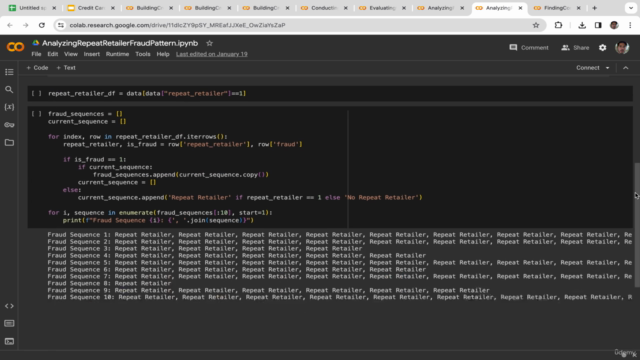Run the repeat_retailer_df cell
This screenshot has height=360, width=640.
tap(36, 93)
